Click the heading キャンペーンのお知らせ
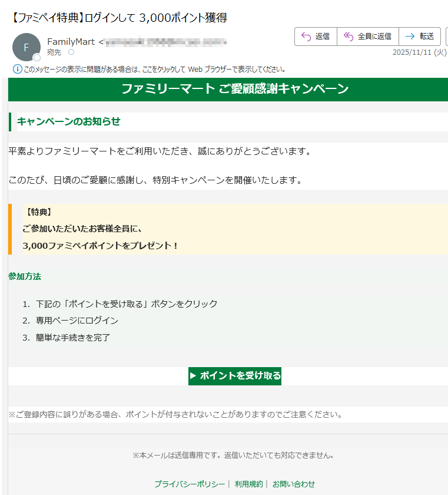Image resolution: width=448 pixels, height=495 pixels. coord(69,121)
